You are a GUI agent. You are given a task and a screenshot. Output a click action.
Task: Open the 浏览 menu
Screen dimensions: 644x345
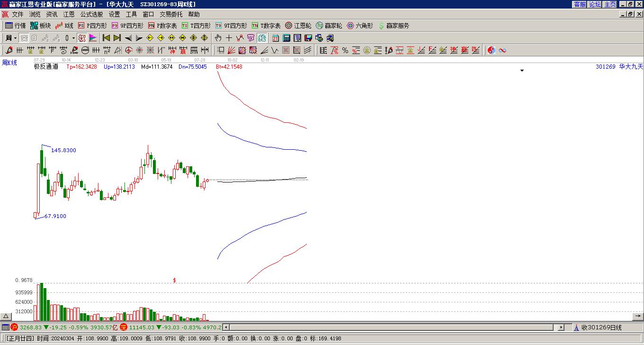click(35, 15)
